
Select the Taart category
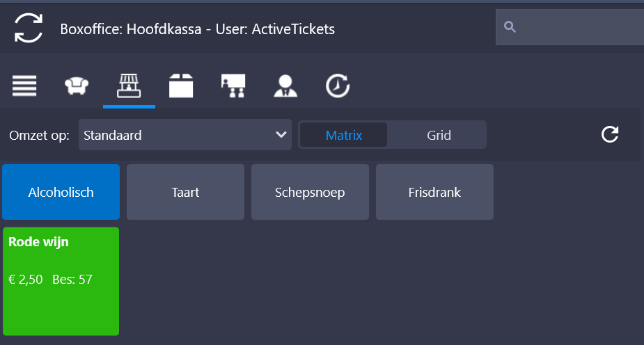(185, 192)
